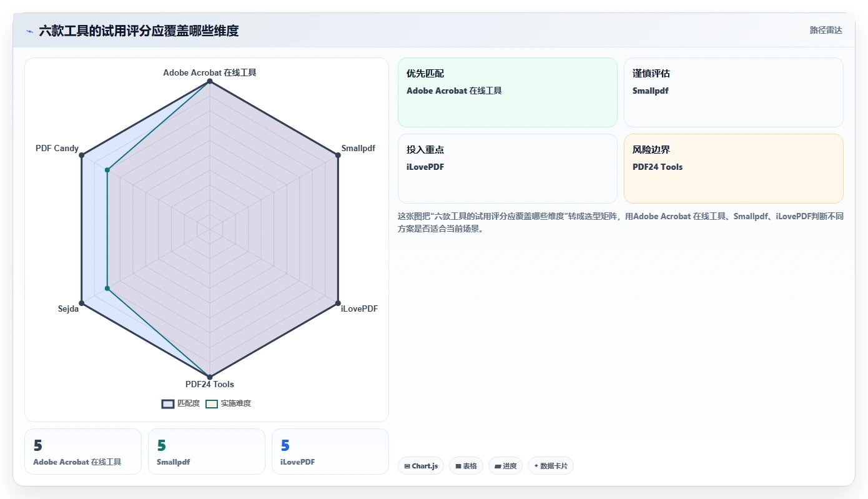Image resolution: width=868 pixels, height=499 pixels.
Task: Click PDF24 Tools text in 风险边界 card
Action: pos(658,167)
